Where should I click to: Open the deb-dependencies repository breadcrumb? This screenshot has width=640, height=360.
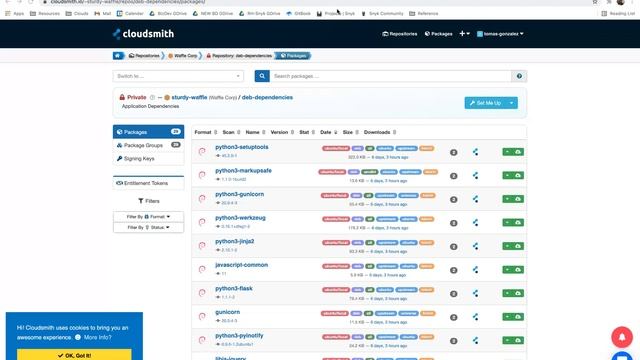(x=239, y=56)
